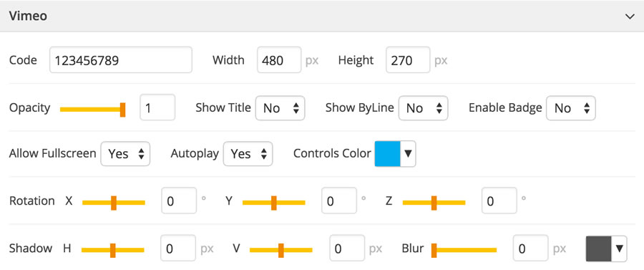Click the Rotation Z slider

coord(434,203)
